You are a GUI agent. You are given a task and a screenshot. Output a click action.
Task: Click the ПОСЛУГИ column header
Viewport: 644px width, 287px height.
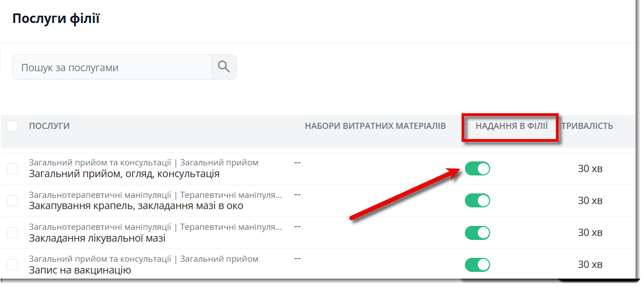(49, 126)
